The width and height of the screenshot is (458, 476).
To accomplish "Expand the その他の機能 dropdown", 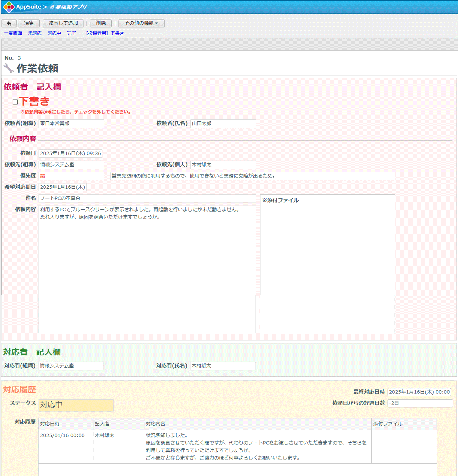I will (141, 23).
